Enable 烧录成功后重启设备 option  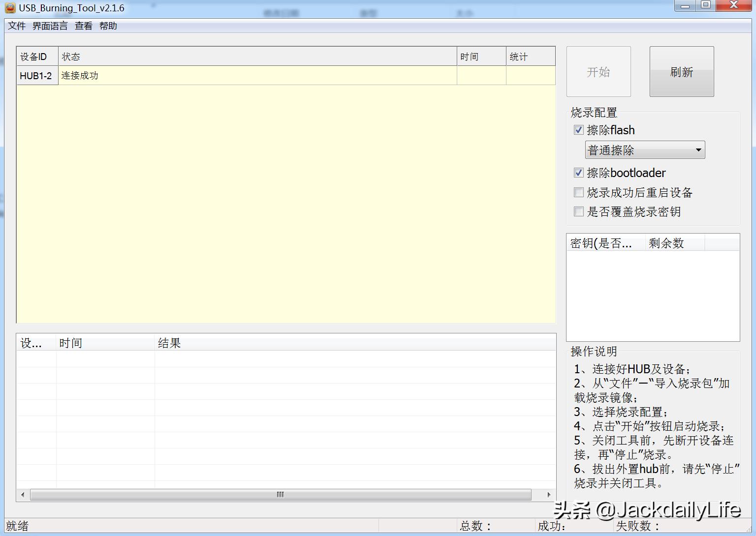(579, 193)
